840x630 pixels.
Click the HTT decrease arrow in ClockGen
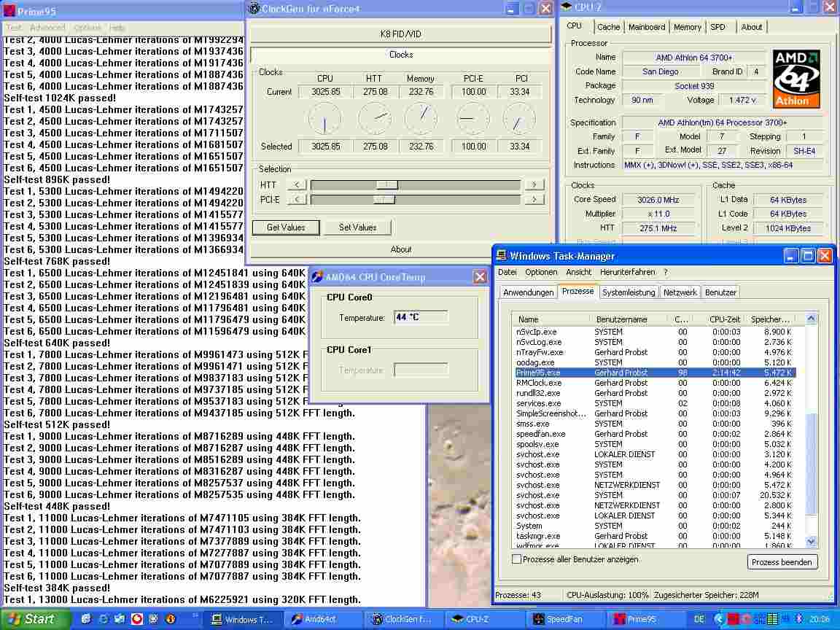coord(296,184)
